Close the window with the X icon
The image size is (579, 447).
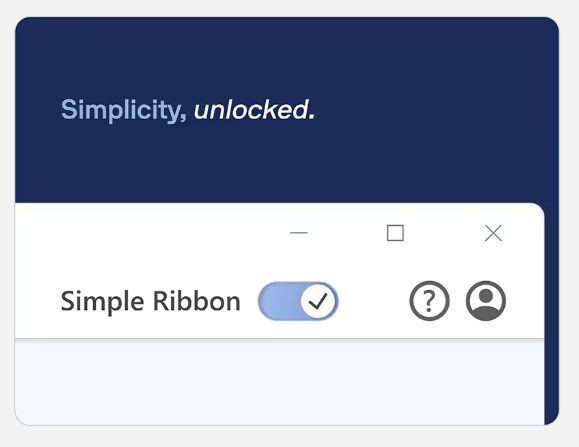pos(493,233)
